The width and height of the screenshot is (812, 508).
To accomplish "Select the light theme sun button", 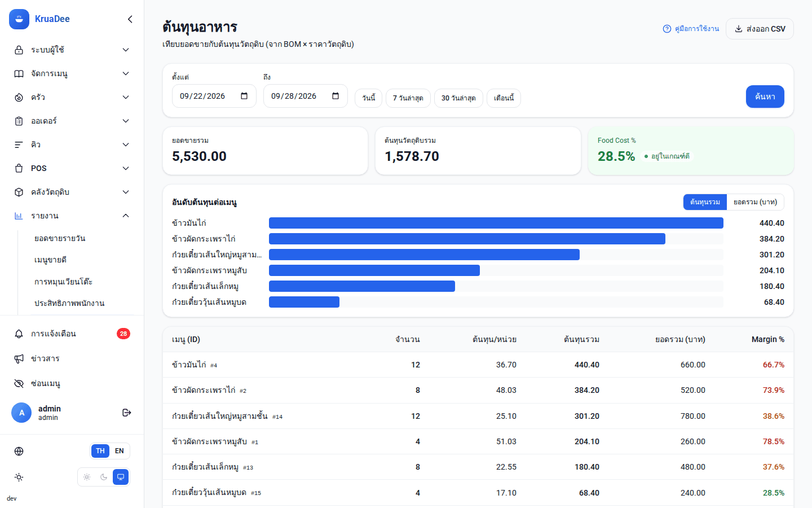I will pyautogui.click(x=87, y=477).
